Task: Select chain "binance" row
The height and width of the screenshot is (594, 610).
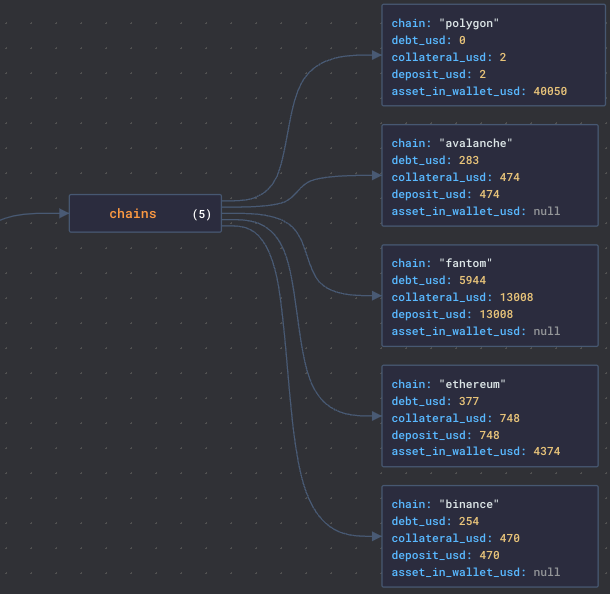Action: coord(445,505)
